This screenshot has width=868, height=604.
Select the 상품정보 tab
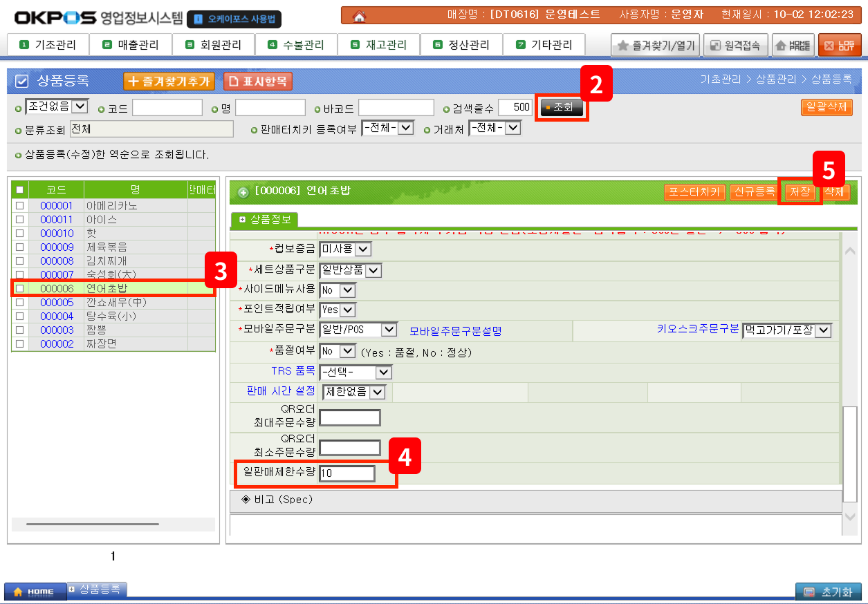[265, 220]
